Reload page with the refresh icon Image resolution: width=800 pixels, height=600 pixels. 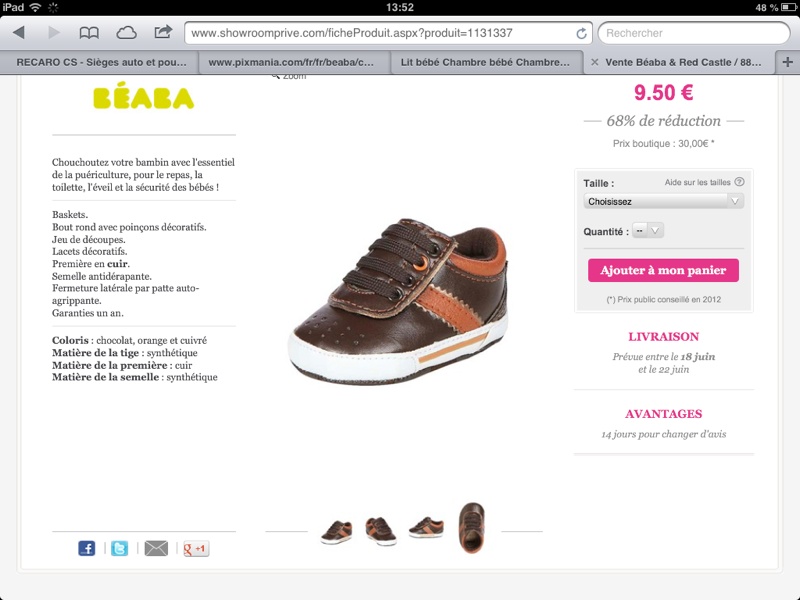[581, 33]
